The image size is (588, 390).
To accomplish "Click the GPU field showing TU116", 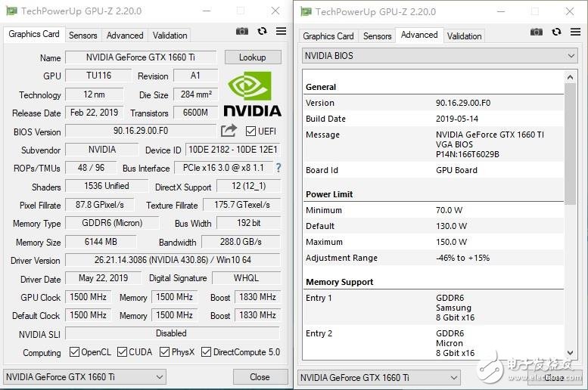I will [x=98, y=76].
